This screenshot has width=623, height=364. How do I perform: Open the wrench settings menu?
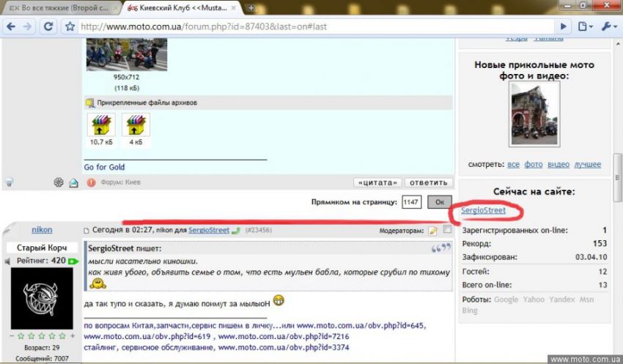[x=608, y=26]
